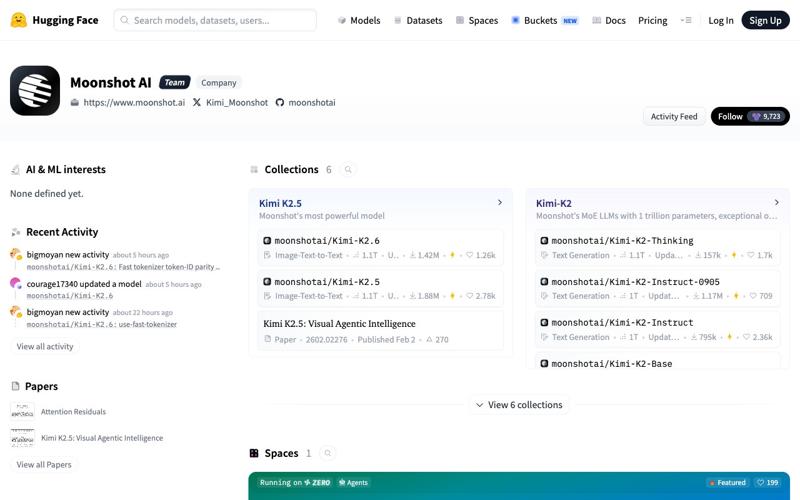Click the like count 1.26k on Kimi-K2.6
Viewport: 800px width, 500px height.
[x=481, y=255]
